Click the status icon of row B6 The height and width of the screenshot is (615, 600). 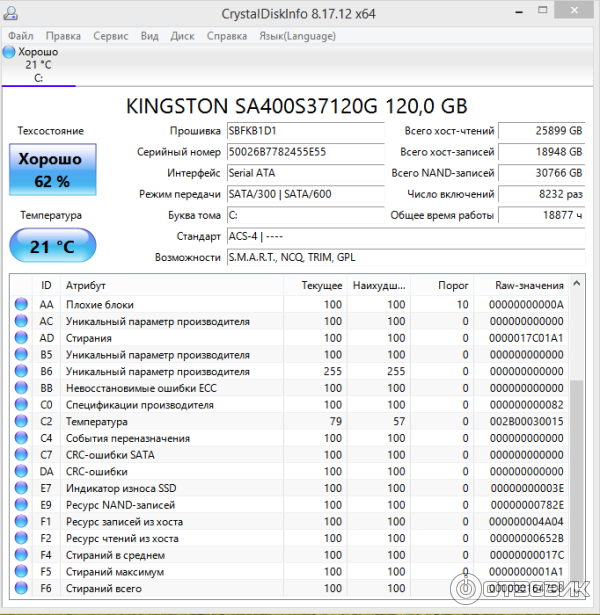pyautogui.click(x=21, y=371)
